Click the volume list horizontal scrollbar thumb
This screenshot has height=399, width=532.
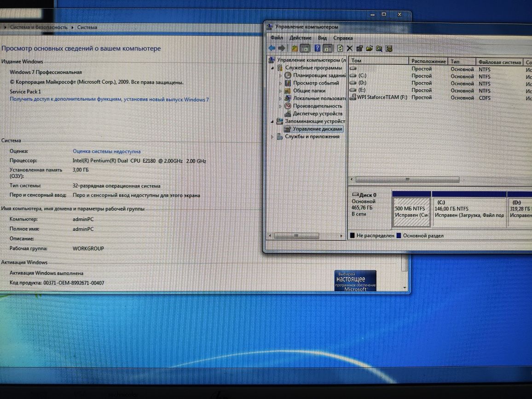click(407, 179)
